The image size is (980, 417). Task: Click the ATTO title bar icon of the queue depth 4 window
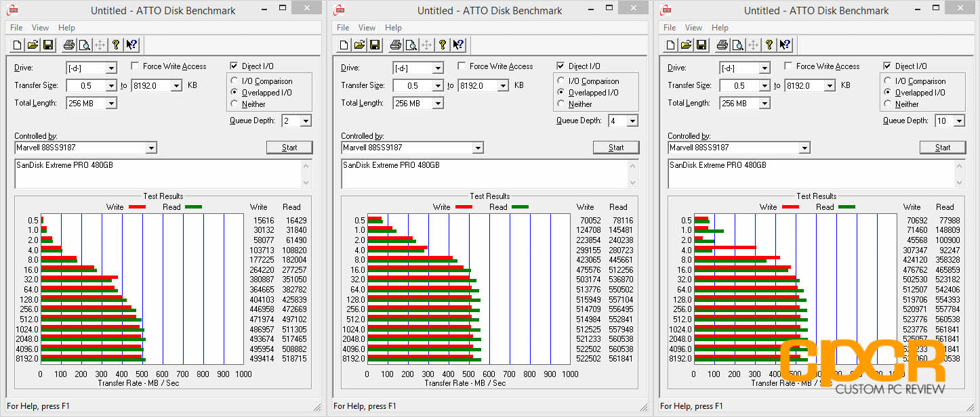click(x=339, y=10)
